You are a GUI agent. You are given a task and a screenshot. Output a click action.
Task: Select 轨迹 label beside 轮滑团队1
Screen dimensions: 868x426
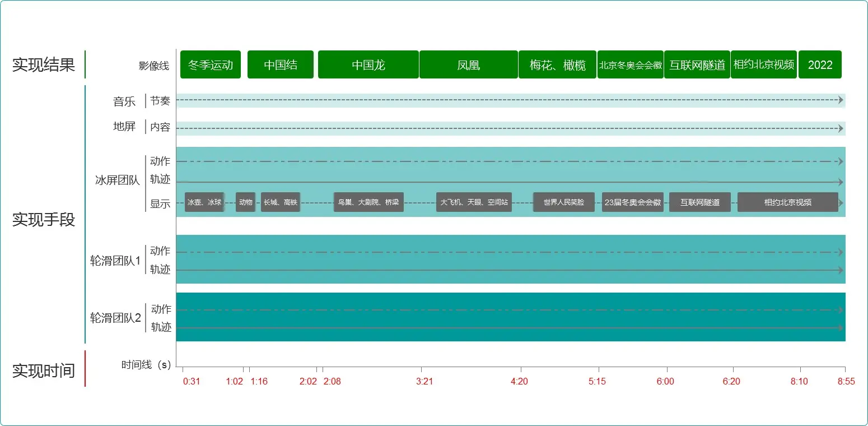click(x=160, y=270)
